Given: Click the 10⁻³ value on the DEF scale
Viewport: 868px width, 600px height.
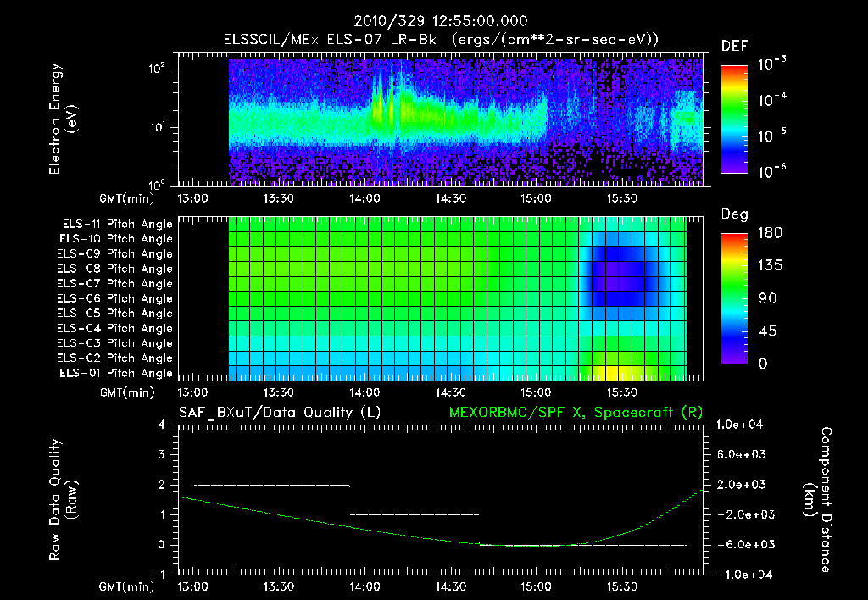Looking at the screenshot, I should coord(771,64).
